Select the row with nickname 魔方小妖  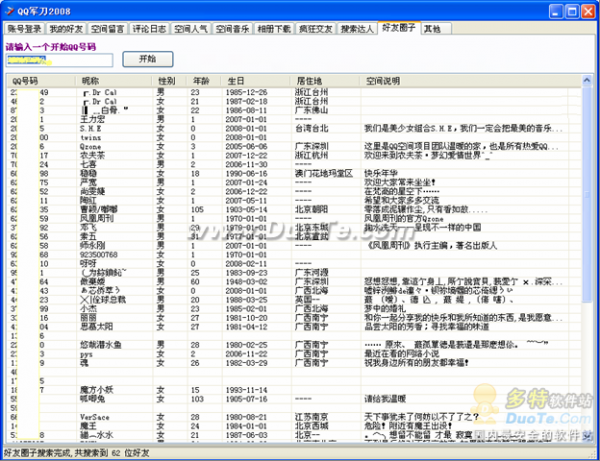coord(100,387)
